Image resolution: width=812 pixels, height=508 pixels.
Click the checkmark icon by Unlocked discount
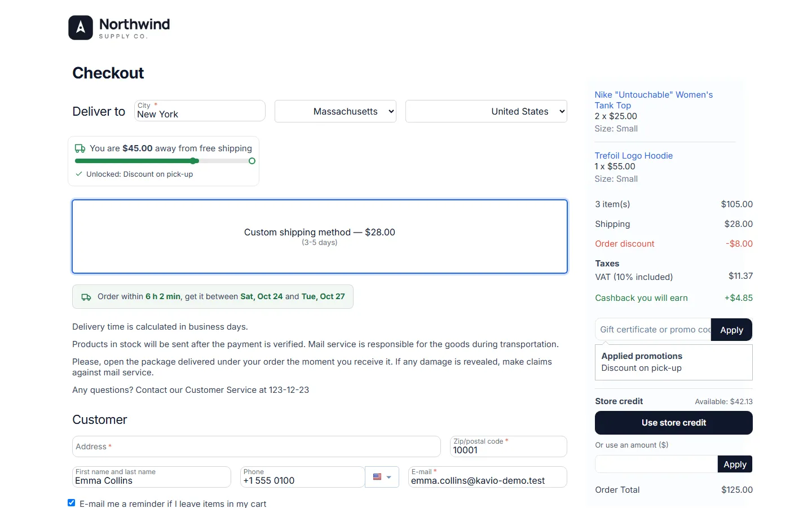pos(79,174)
